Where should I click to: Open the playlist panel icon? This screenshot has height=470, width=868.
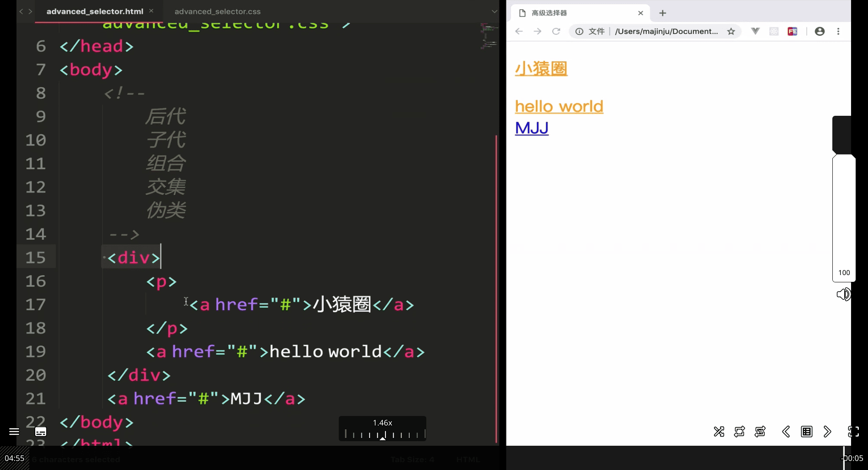tap(807, 432)
